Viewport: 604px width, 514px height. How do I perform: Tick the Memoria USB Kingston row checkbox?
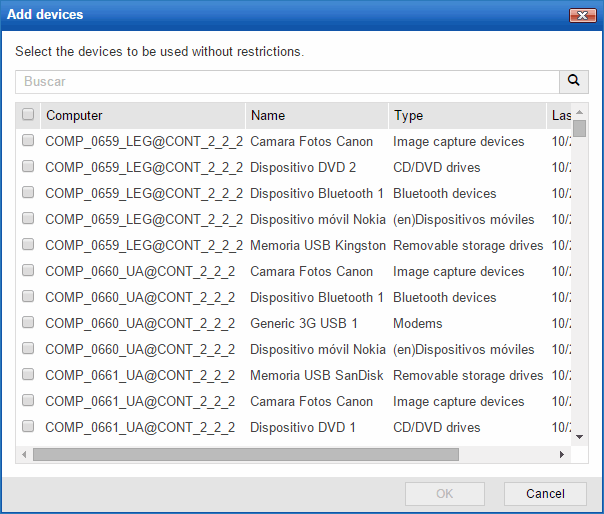click(x=28, y=245)
